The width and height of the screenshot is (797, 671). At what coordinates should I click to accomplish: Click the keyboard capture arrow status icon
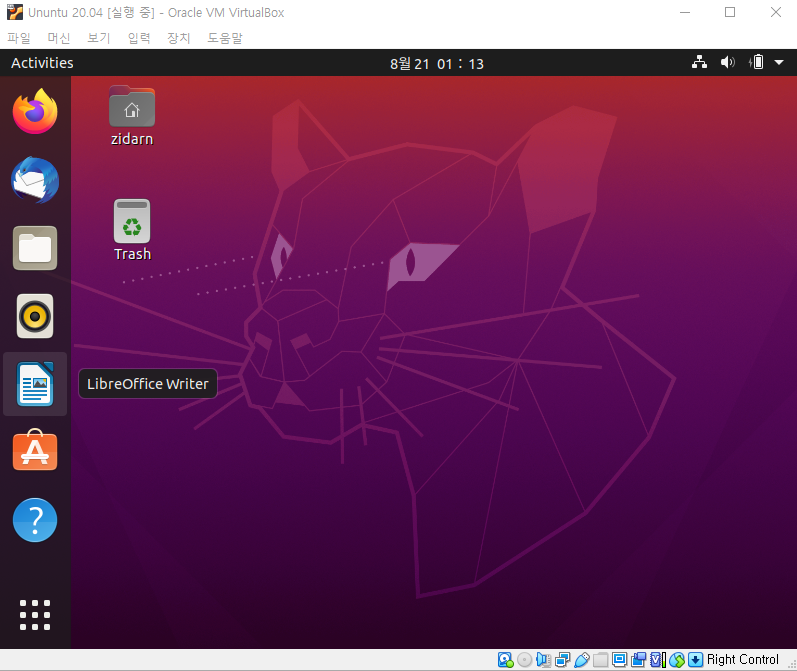coord(695,660)
